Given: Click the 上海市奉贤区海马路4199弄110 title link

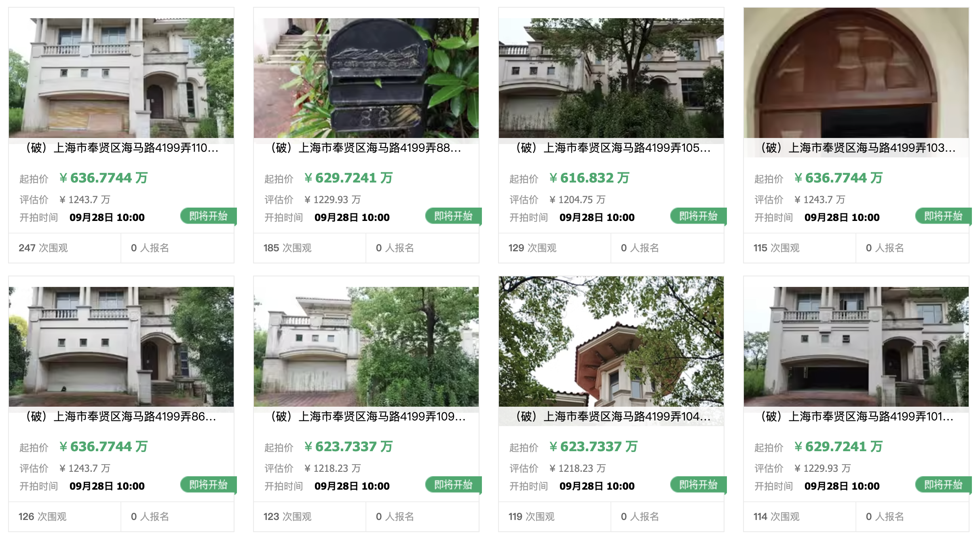Looking at the screenshot, I should tap(121, 148).
